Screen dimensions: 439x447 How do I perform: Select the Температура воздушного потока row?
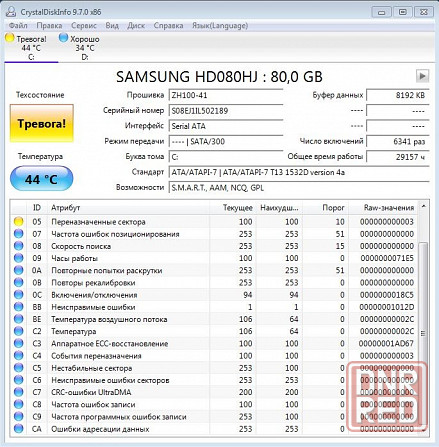214,319
